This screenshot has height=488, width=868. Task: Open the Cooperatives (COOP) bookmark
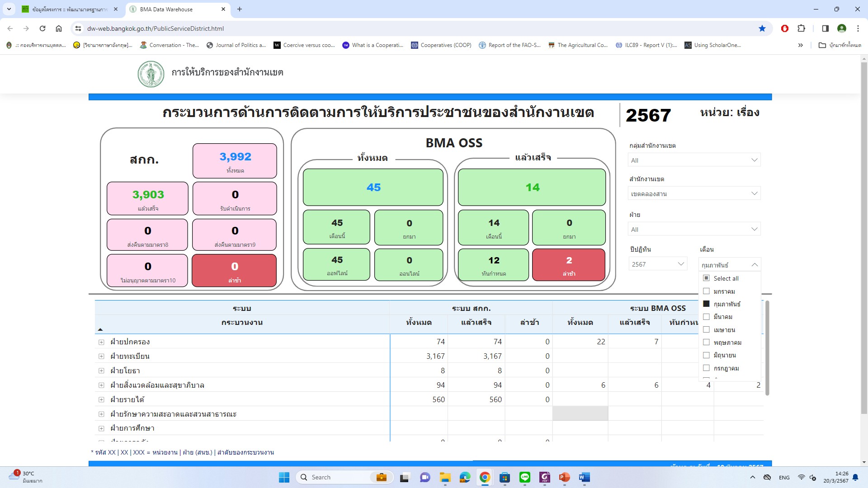click(x=441, y=45)
